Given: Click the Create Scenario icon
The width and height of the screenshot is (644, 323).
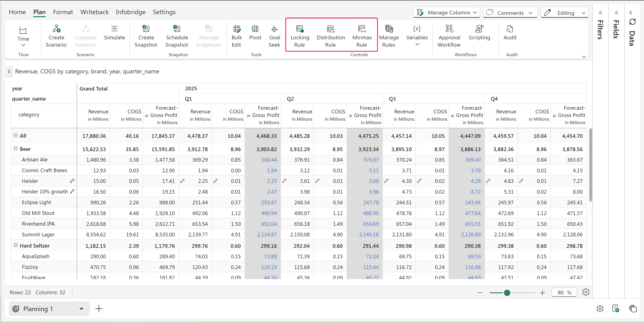Looking at the screenshot, I should pos(56,29).
